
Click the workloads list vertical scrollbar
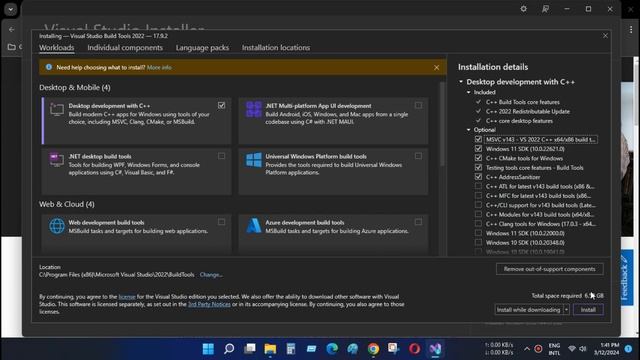pos(442,124)
